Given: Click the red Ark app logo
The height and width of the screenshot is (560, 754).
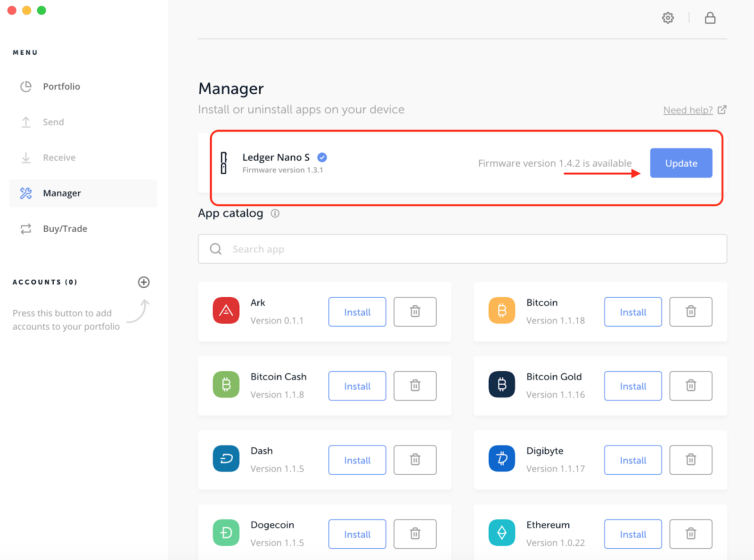Looking at the screenshot, I should pos(226,310).
